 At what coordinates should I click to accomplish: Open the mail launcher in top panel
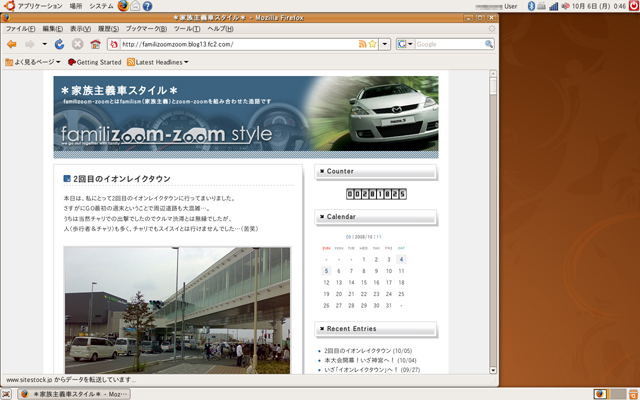coord(135,6)
